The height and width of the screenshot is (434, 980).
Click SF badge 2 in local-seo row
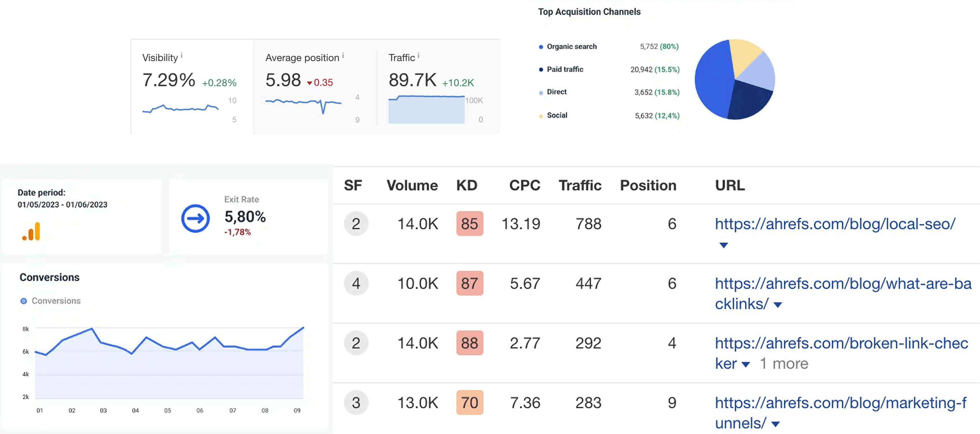tap(356, 224)
